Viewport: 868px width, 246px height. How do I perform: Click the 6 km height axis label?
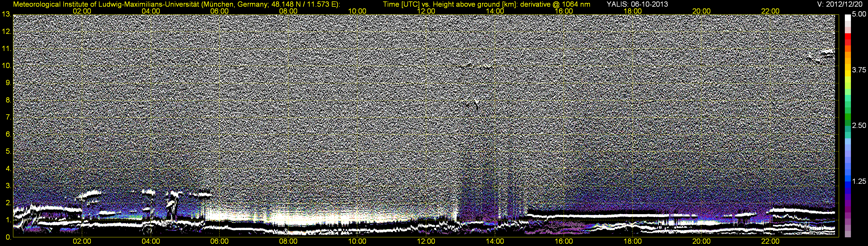pyautogui.click(x=8, y=135)
